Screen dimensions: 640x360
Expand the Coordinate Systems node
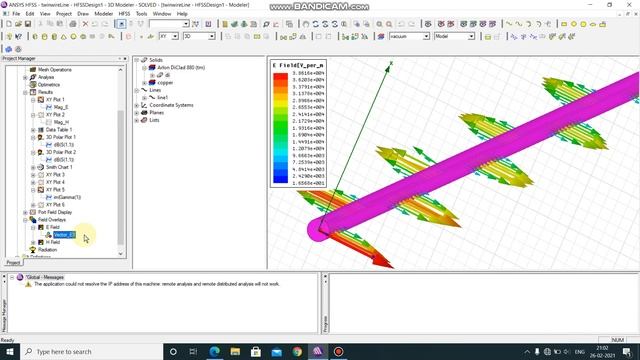[137, 105]
